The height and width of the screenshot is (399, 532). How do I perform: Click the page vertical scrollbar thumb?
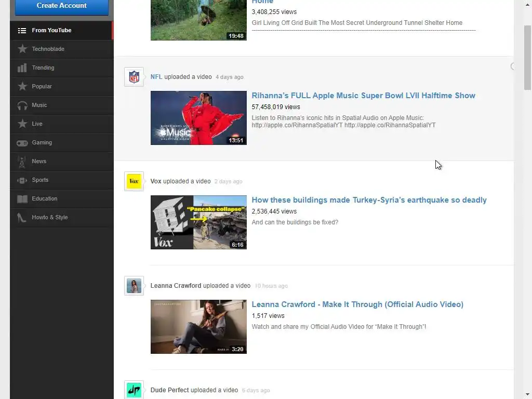527,58
